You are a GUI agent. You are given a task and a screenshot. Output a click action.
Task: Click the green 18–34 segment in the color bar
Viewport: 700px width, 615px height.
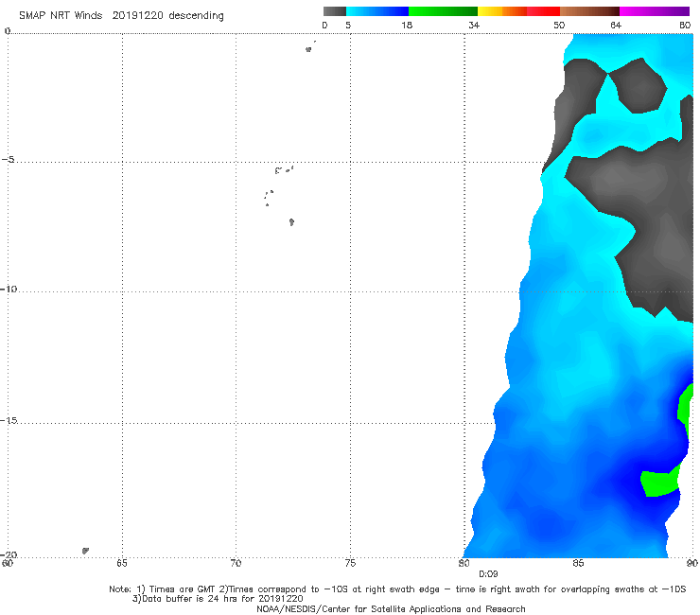pyautogui.click(x=443, y=11)
